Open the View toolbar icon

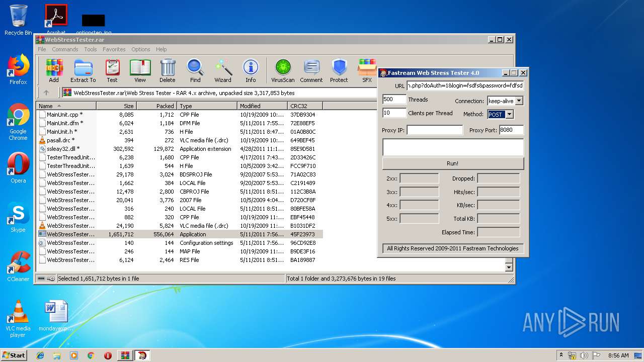tap(140, 70)
